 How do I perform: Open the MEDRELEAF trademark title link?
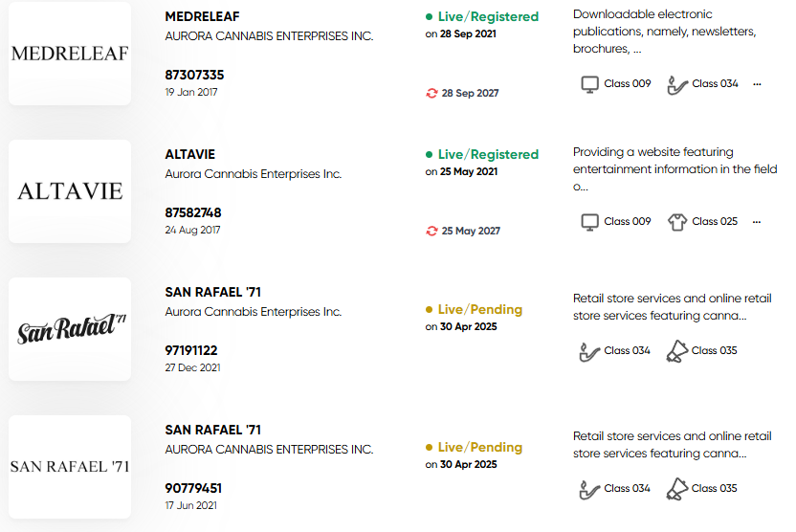202,17
